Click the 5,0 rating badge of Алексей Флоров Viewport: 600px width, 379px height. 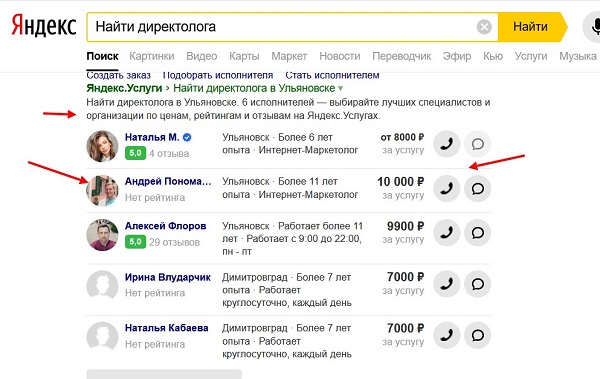[x=135, y=242]
